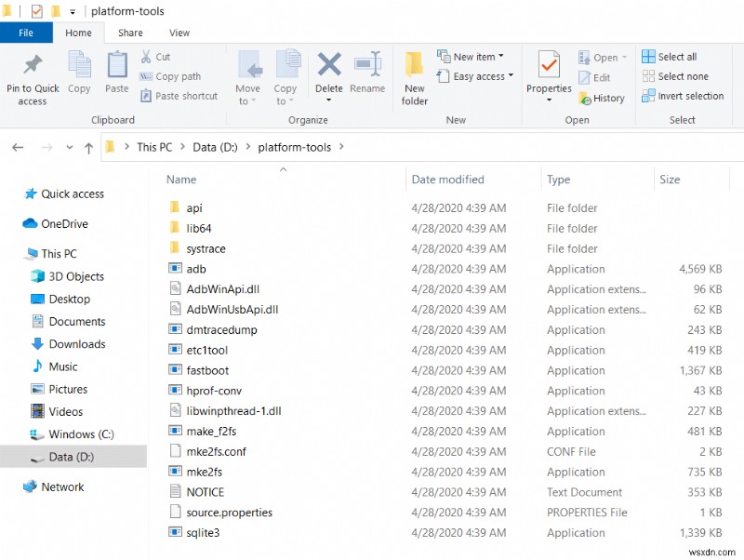Open the Copy to dropdown
The image size is (744, 560).
click(286, 78)
